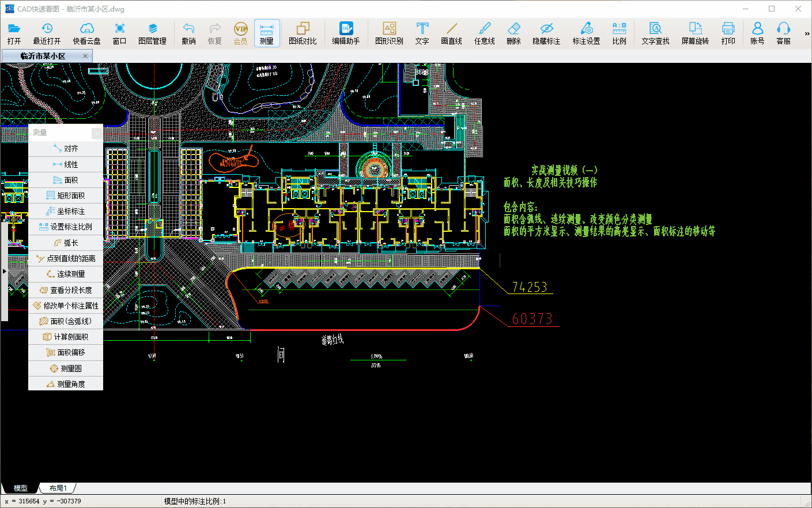Close the 测量 floating panel
Viewport: 812px width, 508px height.
(96, 133)
